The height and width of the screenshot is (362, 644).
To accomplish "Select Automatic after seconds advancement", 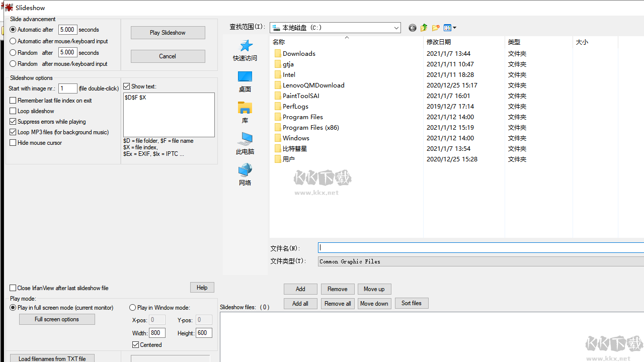I will (x=13, y=30).
